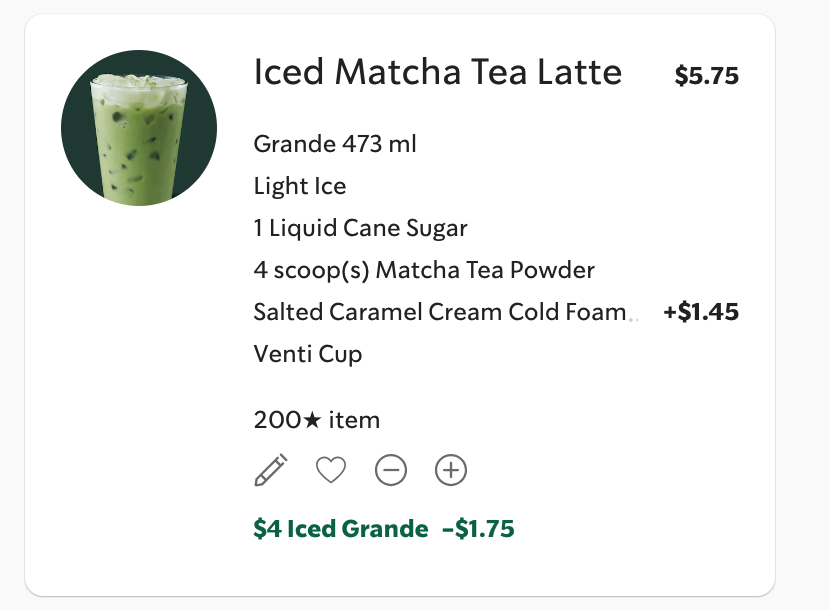This screenshot has height=610, width=830.
Task: Click the +$1.45 add-on charge
Action: [701, 312]
